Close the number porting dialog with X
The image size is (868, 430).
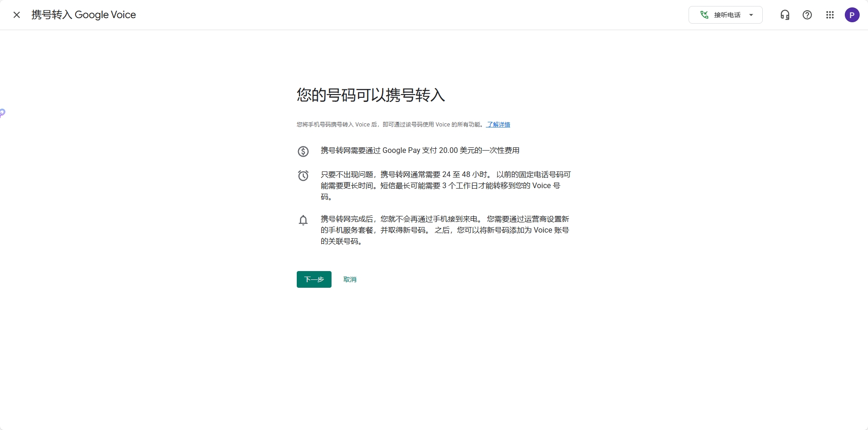click(x=17, y=15)
